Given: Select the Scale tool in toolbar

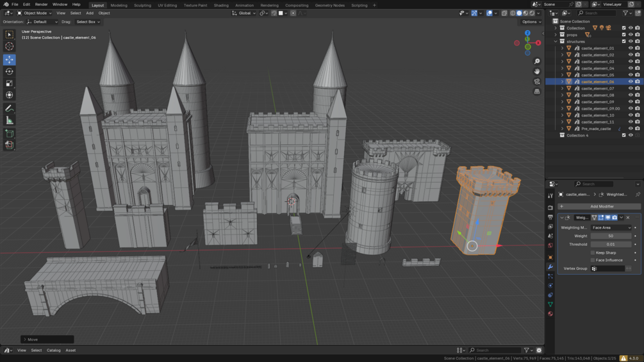Looking at the screenshot, I should [x=9, y=83].
